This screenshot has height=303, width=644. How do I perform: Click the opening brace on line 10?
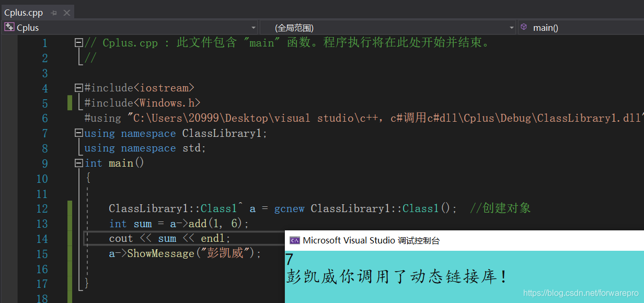[88, 178]
